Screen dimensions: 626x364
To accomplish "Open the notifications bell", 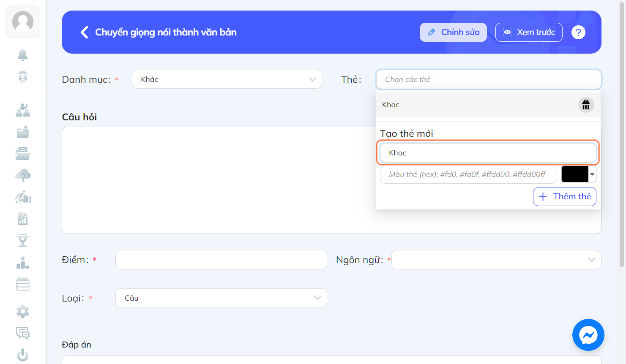I will coord(23,54).
